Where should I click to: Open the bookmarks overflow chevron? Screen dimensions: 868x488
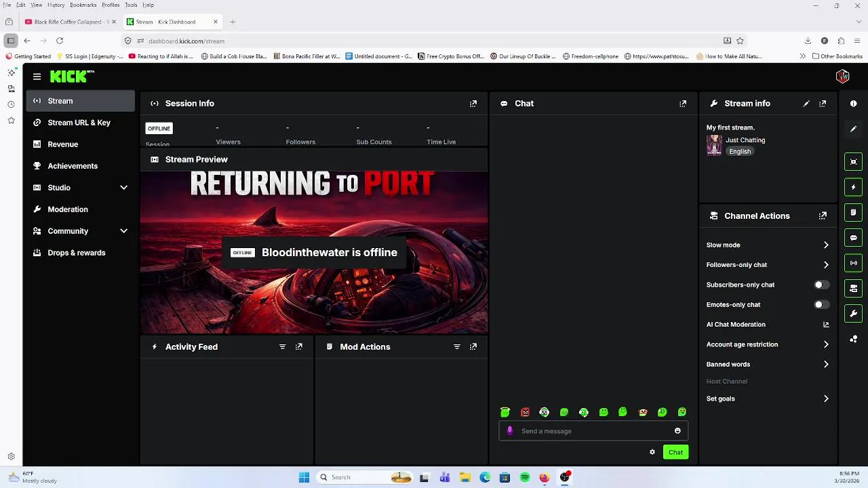coord(803,56)
